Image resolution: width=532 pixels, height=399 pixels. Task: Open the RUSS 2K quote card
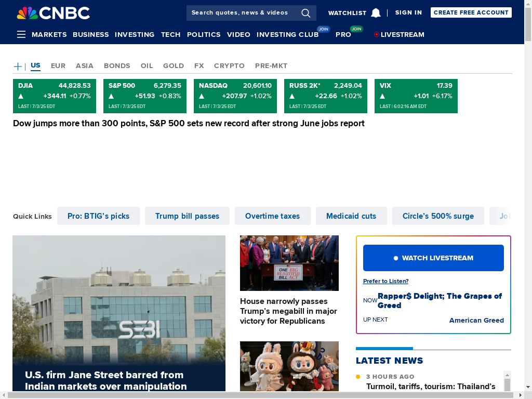point(326,96)
